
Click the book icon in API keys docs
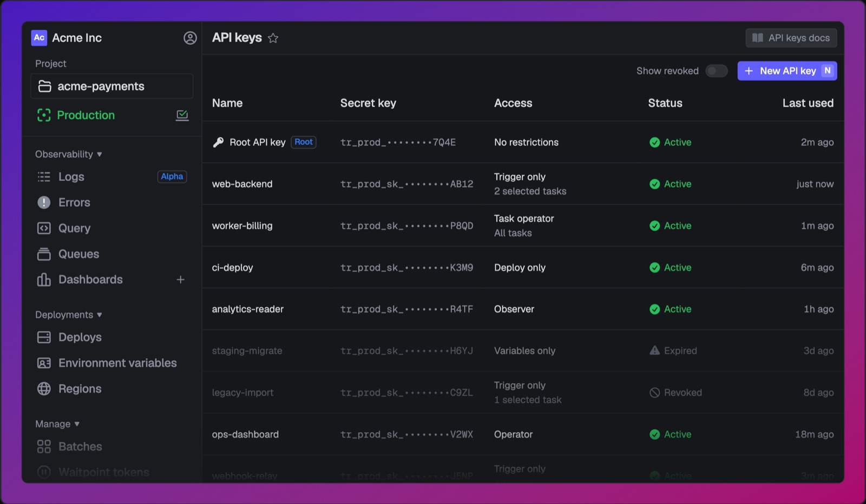pos(758,38)
